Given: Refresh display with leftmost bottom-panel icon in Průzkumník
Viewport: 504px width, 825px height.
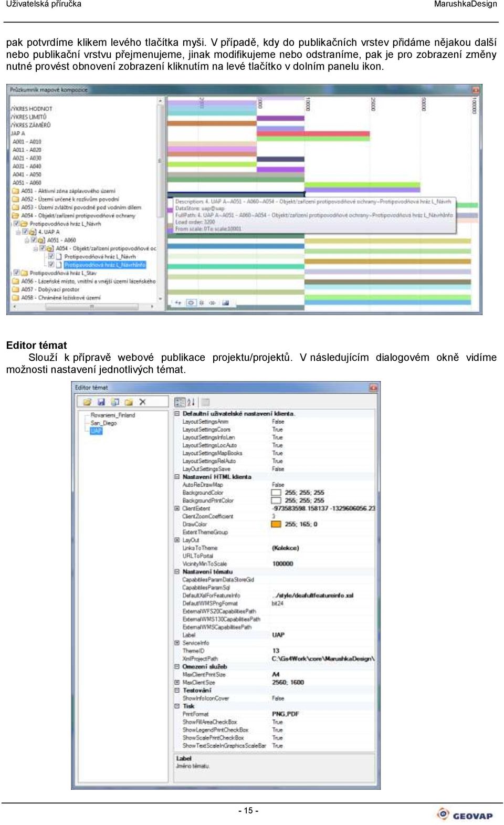Looking at the screenshot, I should [x=178, y=303].
